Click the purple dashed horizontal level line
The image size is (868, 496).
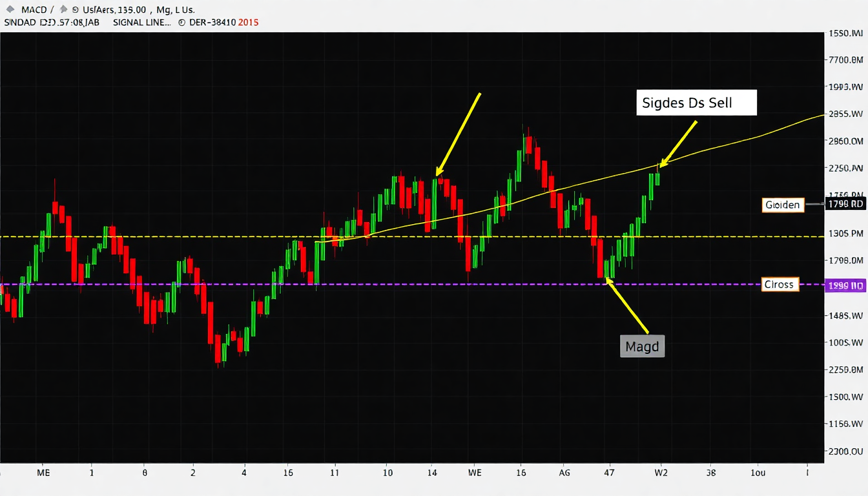click(413, 284)
